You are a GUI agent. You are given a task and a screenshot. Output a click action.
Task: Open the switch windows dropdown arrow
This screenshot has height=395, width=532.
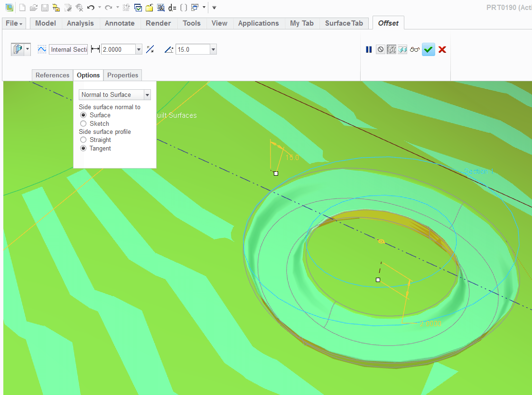click(204, 8)
